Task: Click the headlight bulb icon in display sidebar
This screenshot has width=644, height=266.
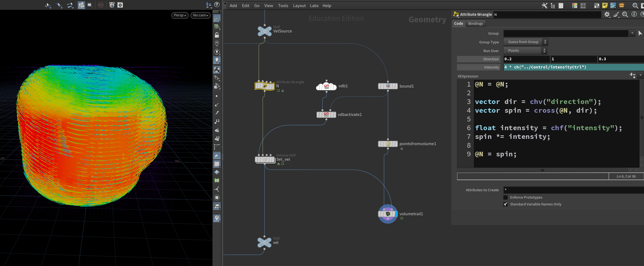Action: 217,60
